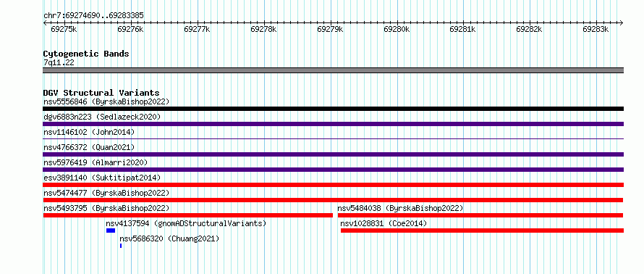The height and width of the screenshot is (274, 644).
Task: Click the left arrowhead of the ruler
Action: 45,22
